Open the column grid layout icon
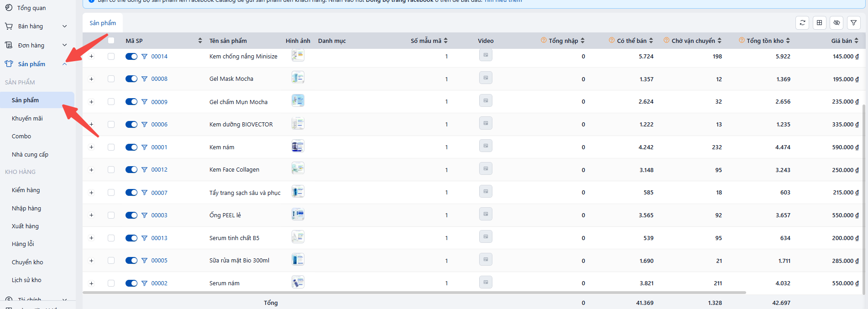868x309 pixels. coord(820,23)
